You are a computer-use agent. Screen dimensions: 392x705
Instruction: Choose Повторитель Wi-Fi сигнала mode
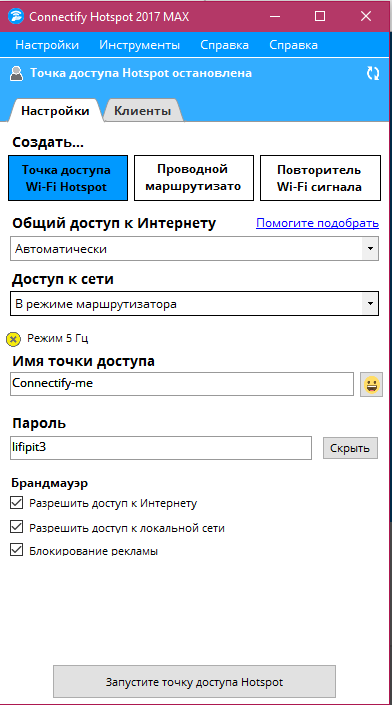pyautogui.click(x=320, y=178)
